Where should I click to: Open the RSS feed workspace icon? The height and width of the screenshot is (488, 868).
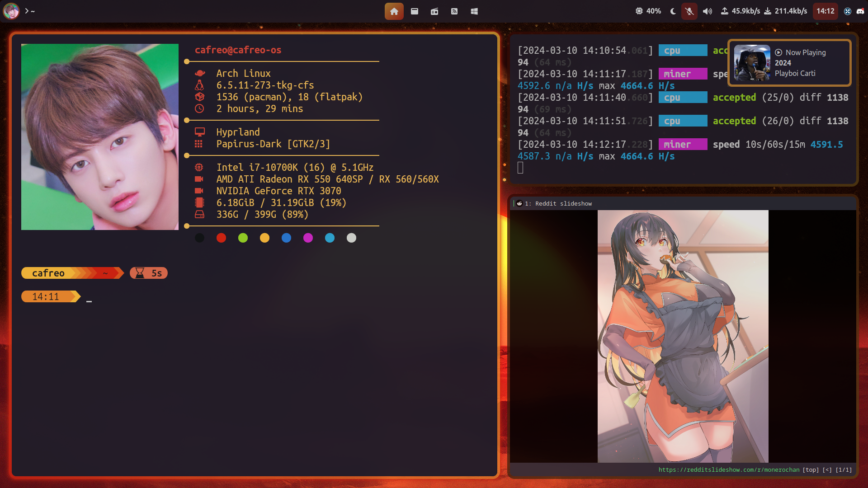(x=454, y=11)
